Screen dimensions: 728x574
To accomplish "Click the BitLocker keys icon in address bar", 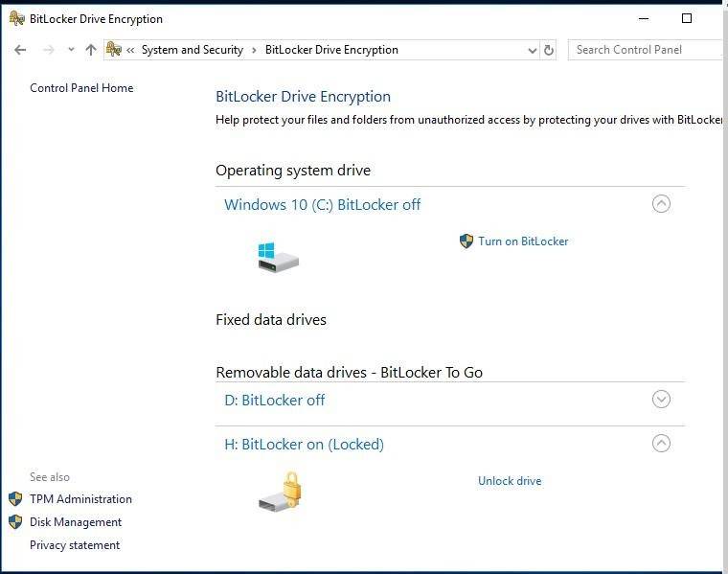I will tap(114, 49).
